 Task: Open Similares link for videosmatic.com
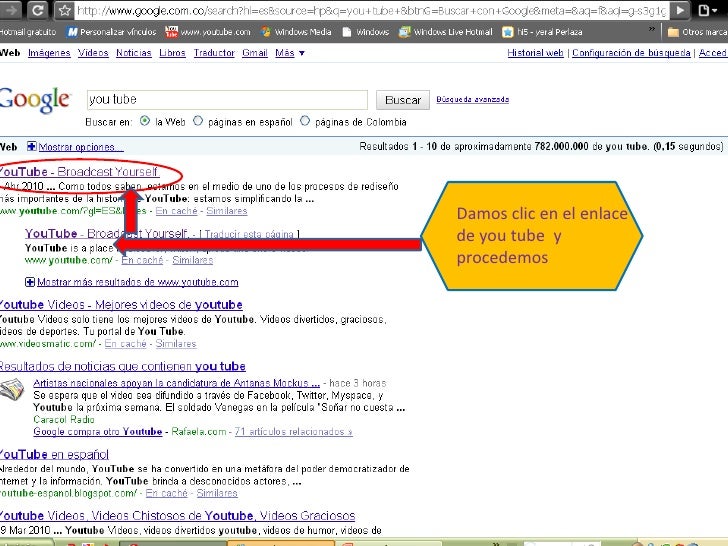click(x=176, y=344)
